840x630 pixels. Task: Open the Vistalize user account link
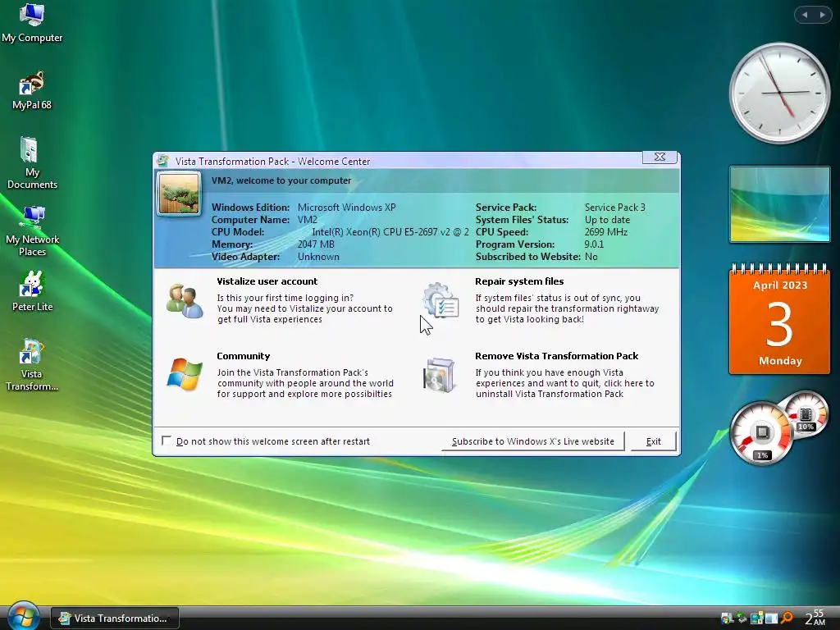coord(267,281)
